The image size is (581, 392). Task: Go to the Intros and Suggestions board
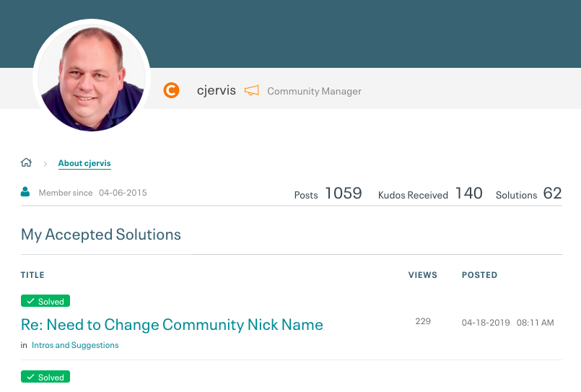pos(75,345)
